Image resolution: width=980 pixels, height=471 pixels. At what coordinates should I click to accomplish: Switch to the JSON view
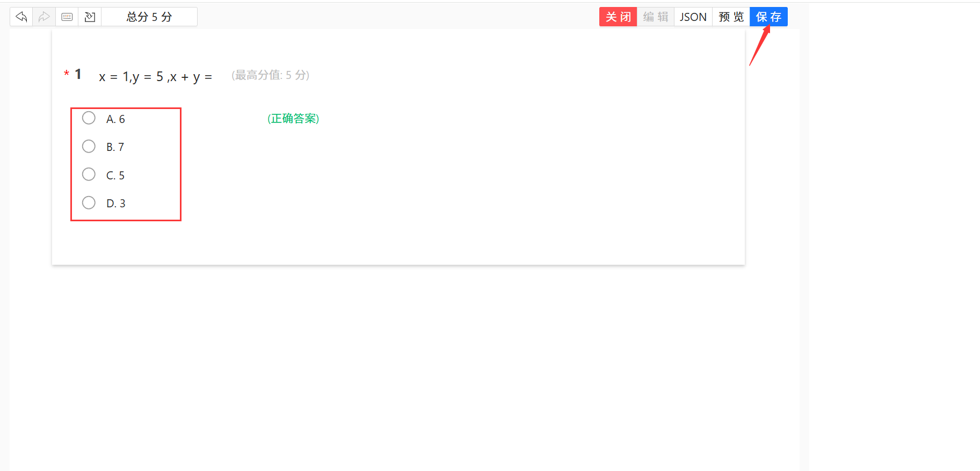pos(693,17)
